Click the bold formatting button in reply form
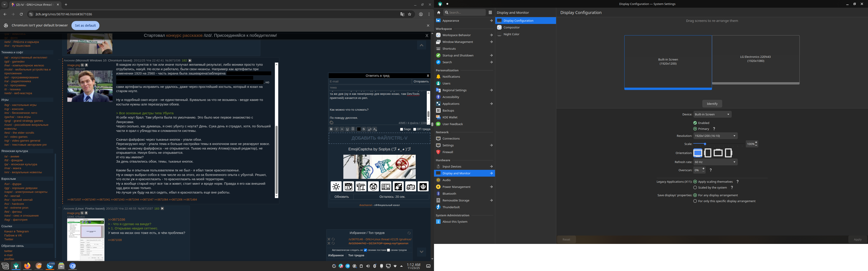The height and width of the screenshot is (271, 868). pyautogui.click(x=331, y=129)
